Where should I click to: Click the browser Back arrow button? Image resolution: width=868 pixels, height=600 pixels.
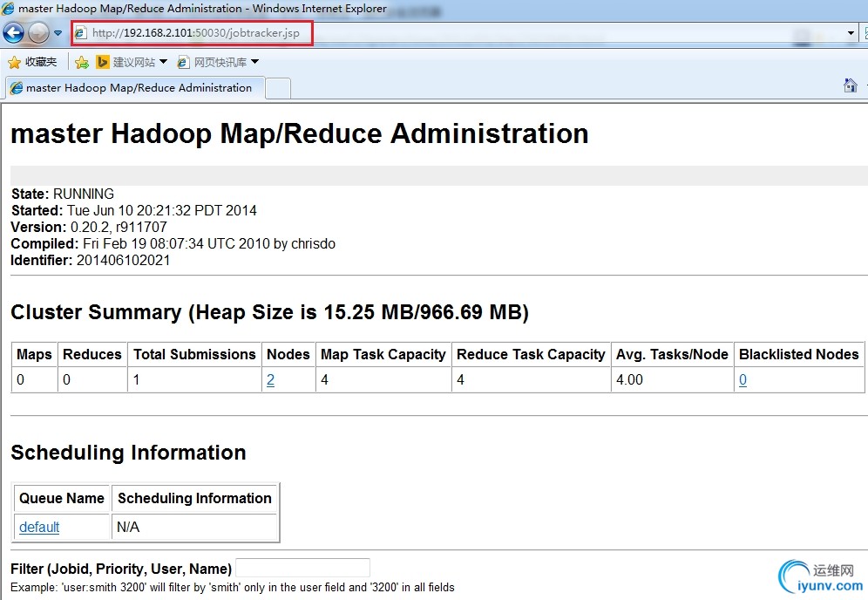click(x=13, y=33)
